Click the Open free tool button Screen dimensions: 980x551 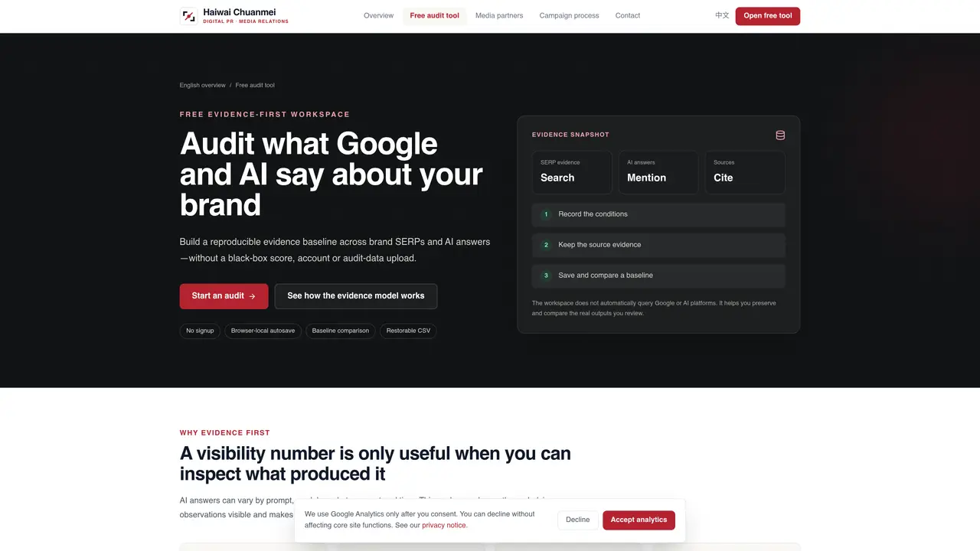coord(768,16)
